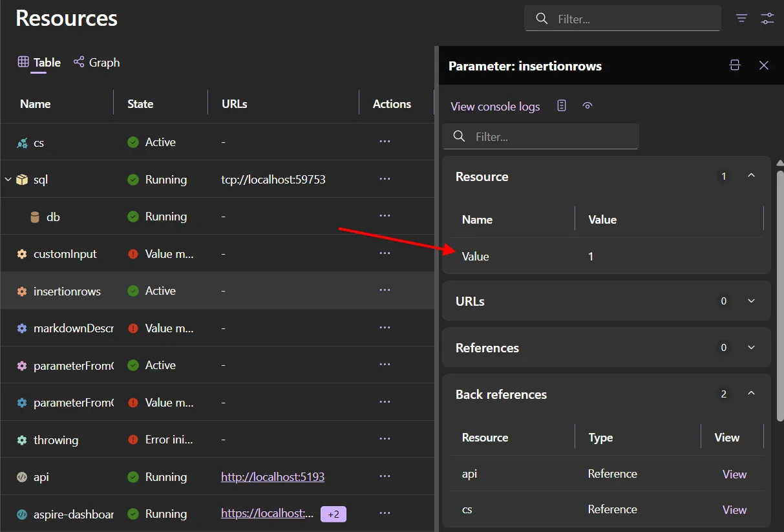Click the magnifier in the top Filter box
Image resolution: width=784 pixels, height=532 pixels.
tap(542, 18)
